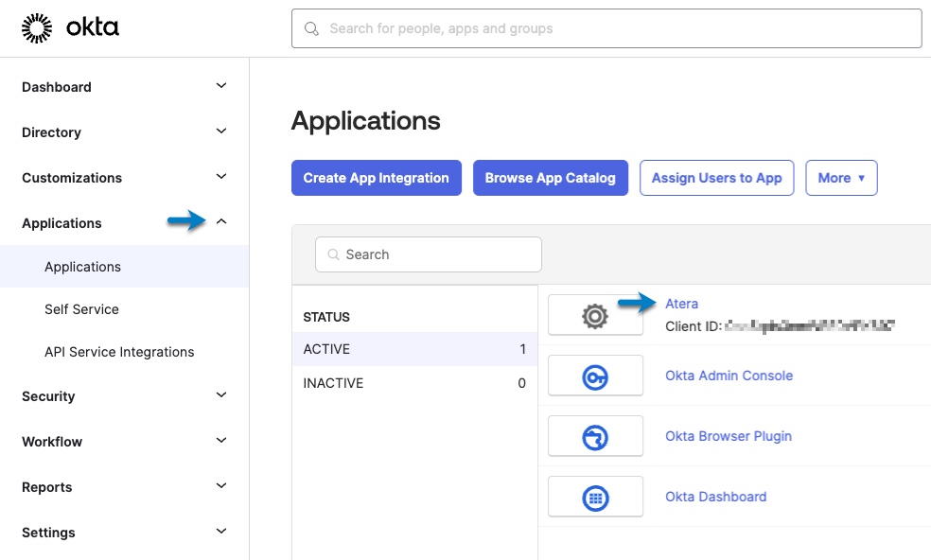Click the magnifier icon in top search bar
Screen dimensions: 931x560
coord(311,28)
